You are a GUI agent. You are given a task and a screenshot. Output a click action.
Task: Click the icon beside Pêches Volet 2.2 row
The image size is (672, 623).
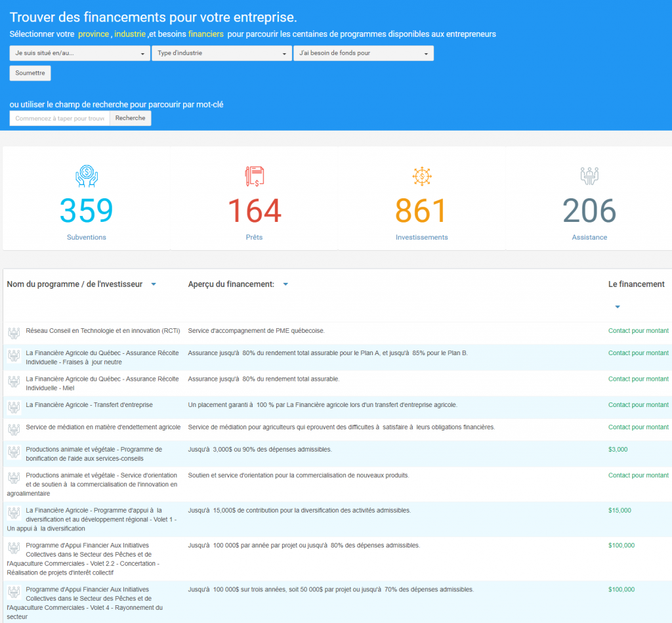(x=14, y=548)
